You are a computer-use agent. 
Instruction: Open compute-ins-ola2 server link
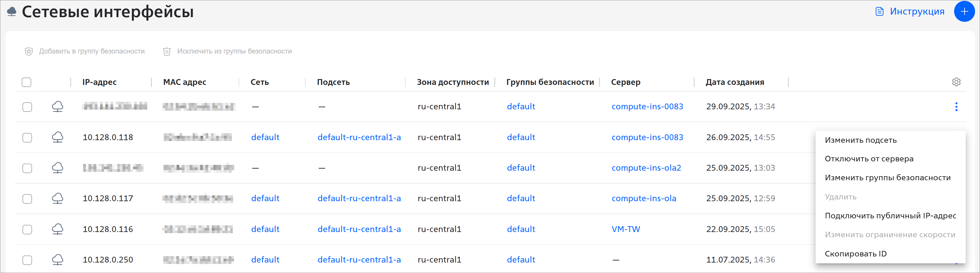pyautogui.click(x=646, y=168)
